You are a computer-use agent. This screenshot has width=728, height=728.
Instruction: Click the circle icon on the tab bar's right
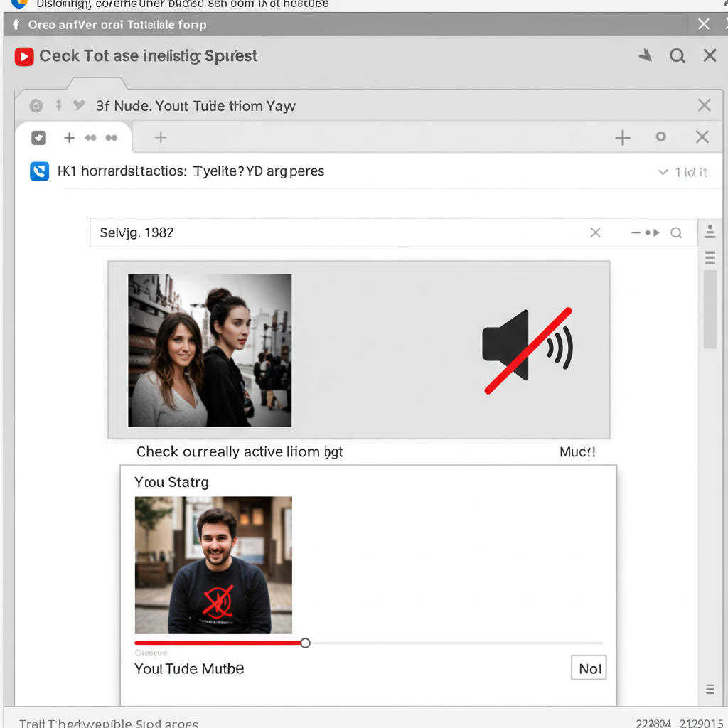coord(660,136)
